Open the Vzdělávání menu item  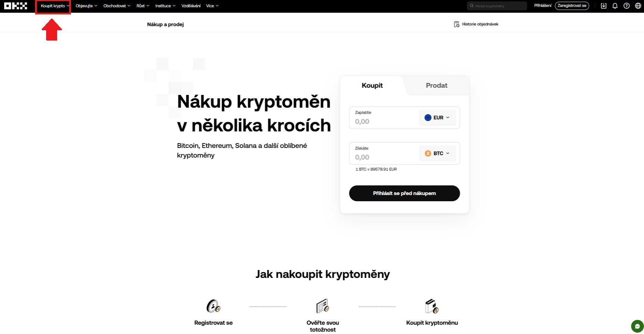[191, 6]
